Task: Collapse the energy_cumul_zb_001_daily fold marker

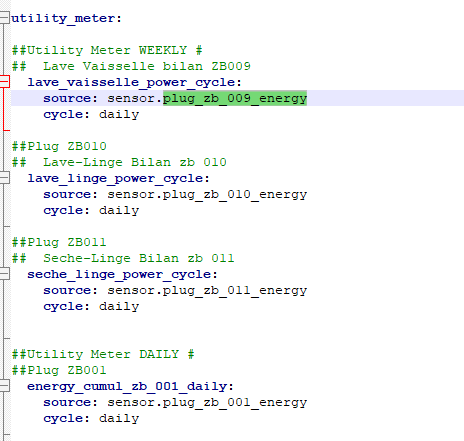Action: [4, 386]
